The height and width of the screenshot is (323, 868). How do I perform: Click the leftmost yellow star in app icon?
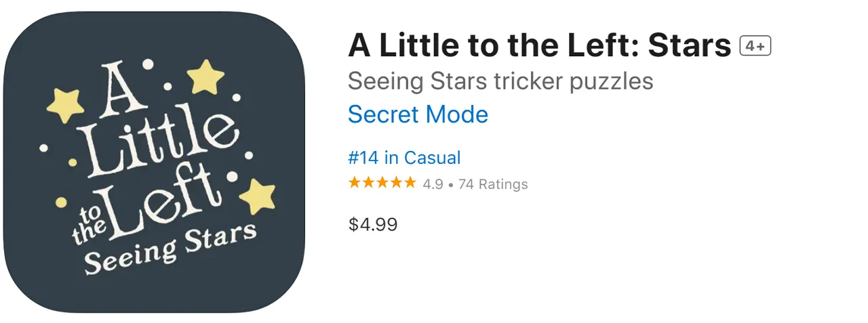pos(66,105)
